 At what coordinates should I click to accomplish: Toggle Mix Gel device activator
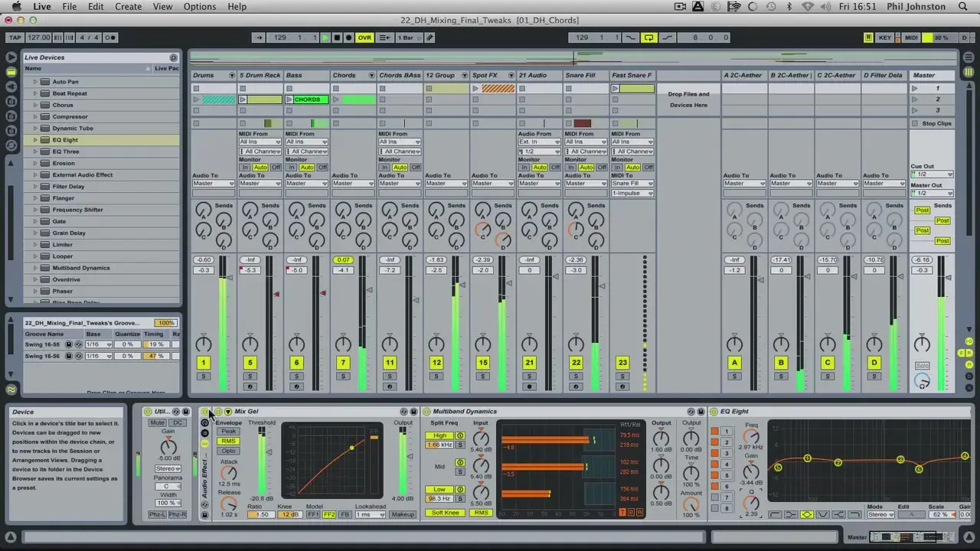tap(217, 412)
